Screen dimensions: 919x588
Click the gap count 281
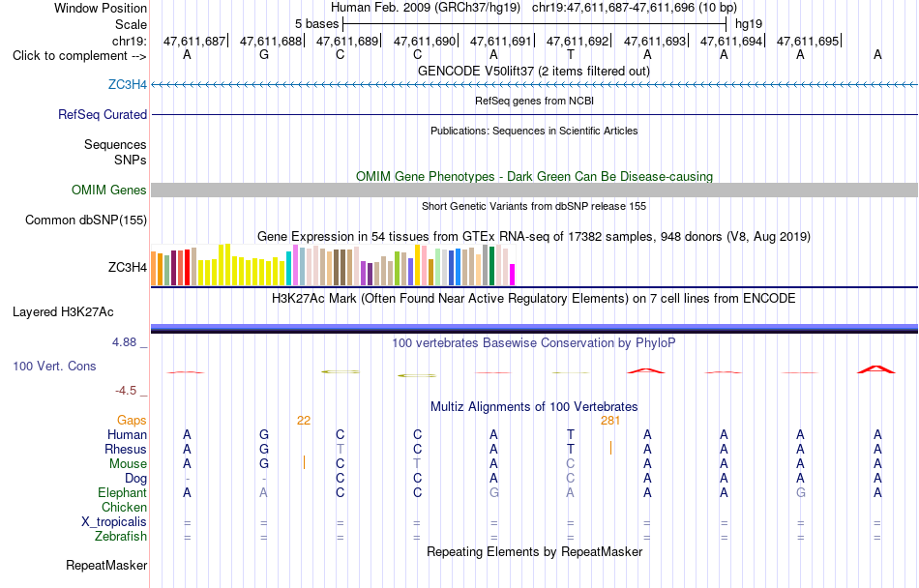click(610, 421)
